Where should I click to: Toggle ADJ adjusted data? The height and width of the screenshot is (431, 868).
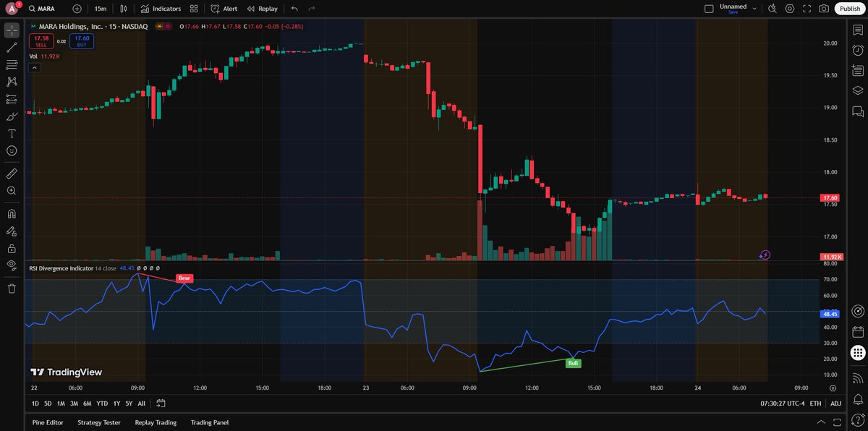[835, 403]
